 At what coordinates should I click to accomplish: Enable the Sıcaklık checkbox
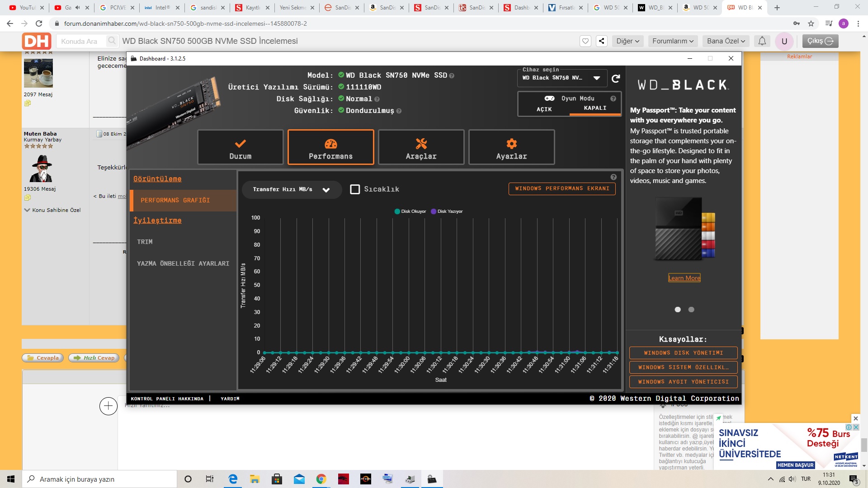pos(355,189)
